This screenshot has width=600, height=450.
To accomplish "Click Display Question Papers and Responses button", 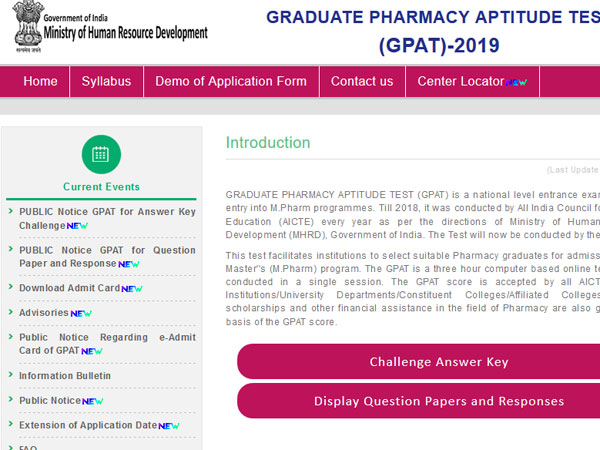I will 419,401.
